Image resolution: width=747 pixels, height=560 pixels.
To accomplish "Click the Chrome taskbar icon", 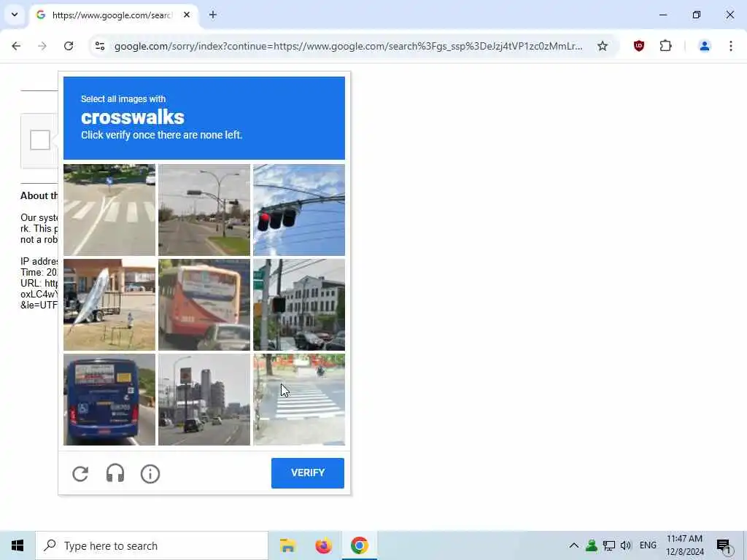I will coord(359,545).
